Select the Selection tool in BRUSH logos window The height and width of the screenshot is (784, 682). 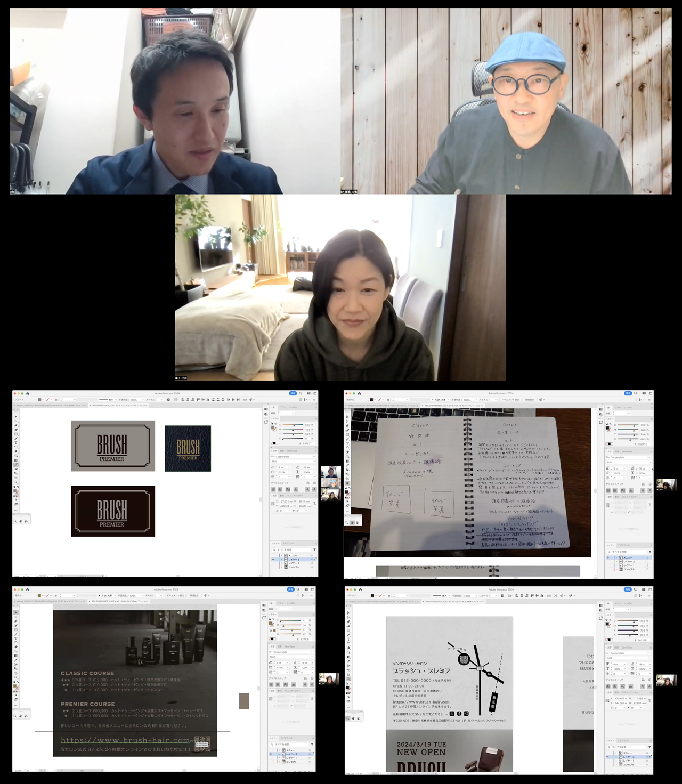pyautogui.click(x=16, y=417)
